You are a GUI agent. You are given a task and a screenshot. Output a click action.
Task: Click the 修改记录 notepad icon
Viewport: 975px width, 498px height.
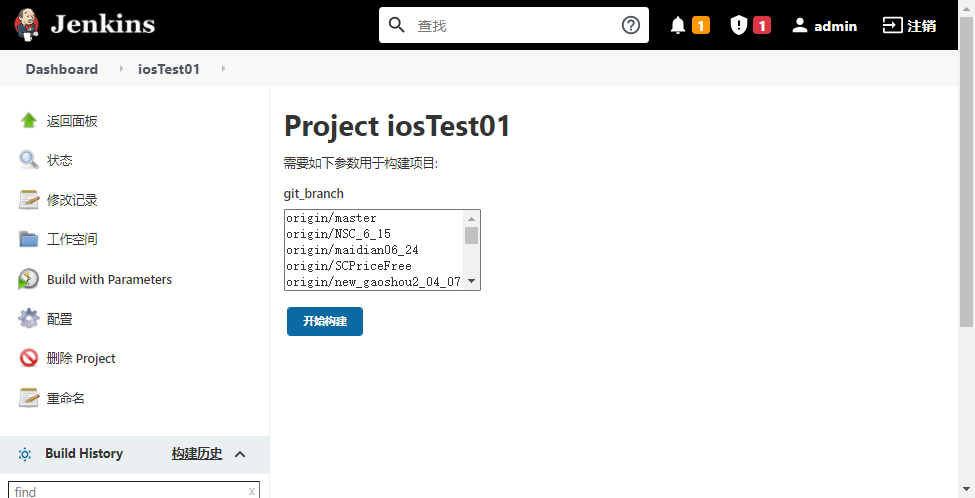[x=29, y=200]
